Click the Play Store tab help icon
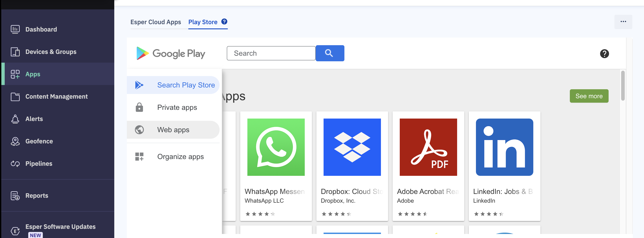This screenshot has height=238, width=644. (x=224, y=22)
